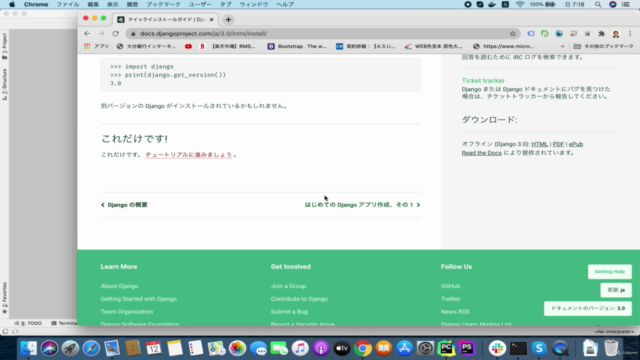Open the Terminal tool window in PyCharm
The image size is (640, 360).
click(x=64, y=323)
